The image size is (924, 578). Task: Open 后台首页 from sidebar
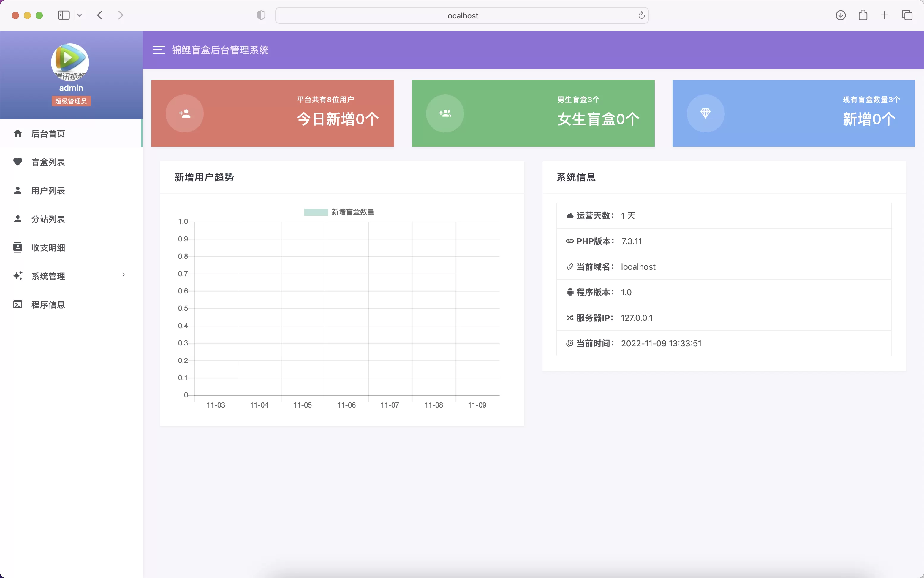click(x=71, y=133)
